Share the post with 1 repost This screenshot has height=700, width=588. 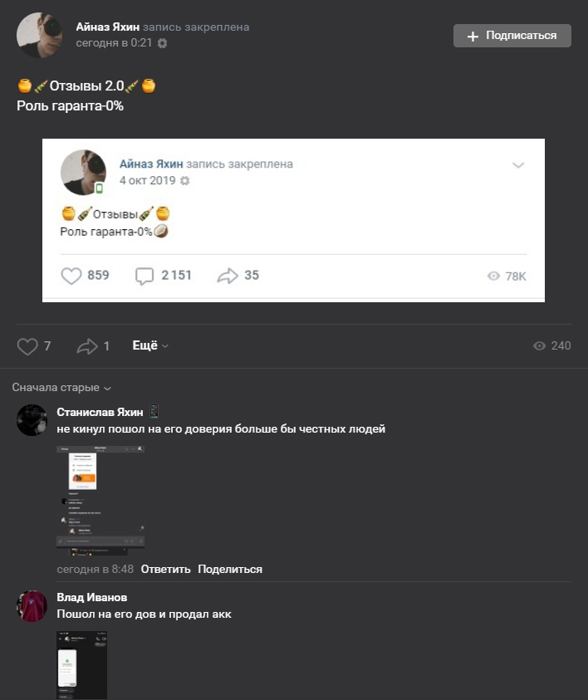pyautogui.click(x=87, y=346)
